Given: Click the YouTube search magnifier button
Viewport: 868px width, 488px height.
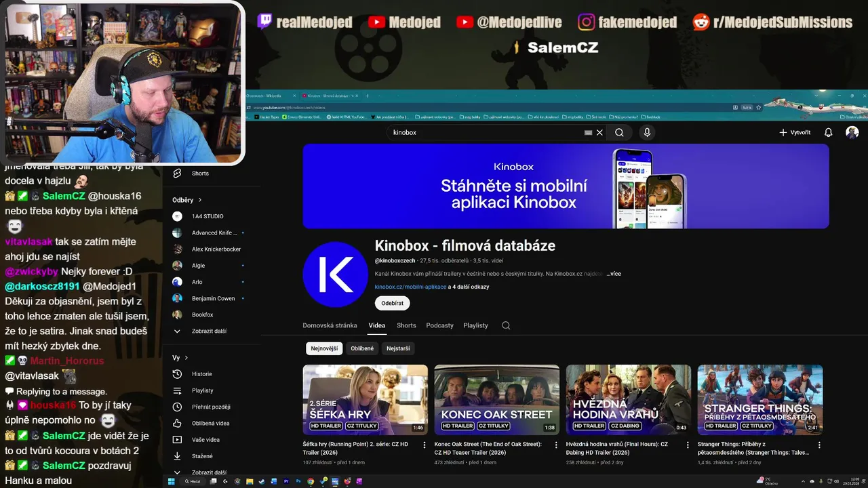Looking at the screenshot, I should [x=619, y=133].
